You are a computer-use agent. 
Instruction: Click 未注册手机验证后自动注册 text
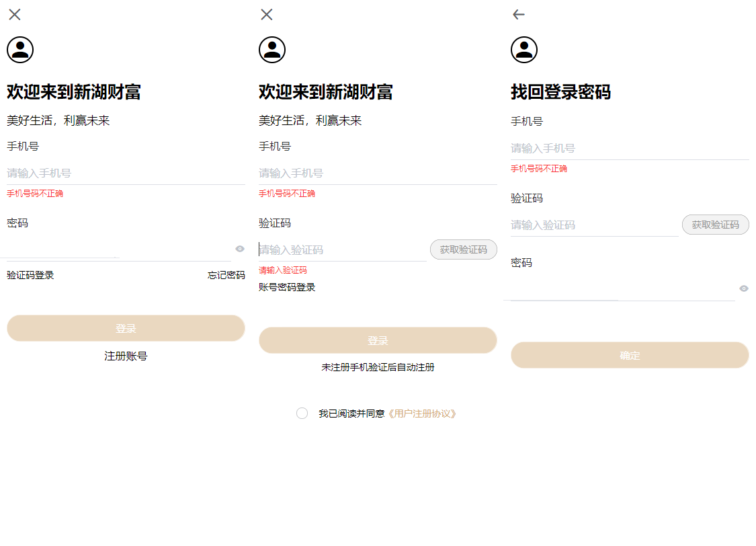click(378, 367)
